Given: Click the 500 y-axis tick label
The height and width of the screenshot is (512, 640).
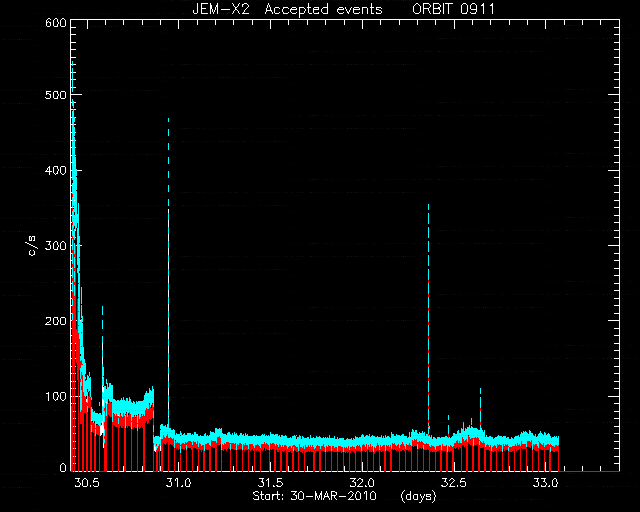Looking at the screenshot, I should tap(56, 95).
